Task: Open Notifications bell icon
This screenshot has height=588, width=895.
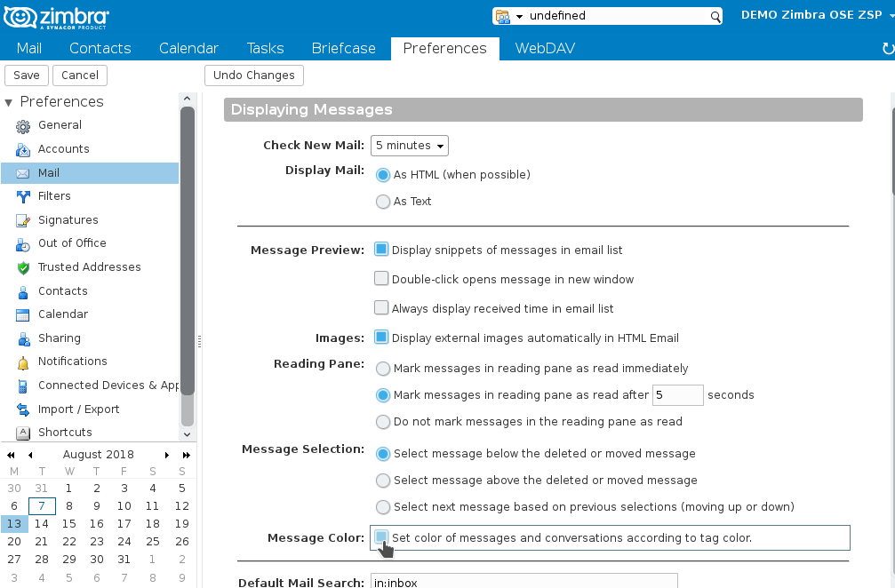Action: (23, 362)
